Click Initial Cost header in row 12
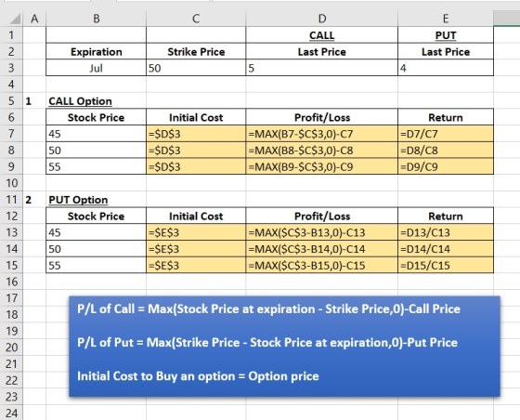This screenshot has width=520, height=420. (x=196, y=216)
